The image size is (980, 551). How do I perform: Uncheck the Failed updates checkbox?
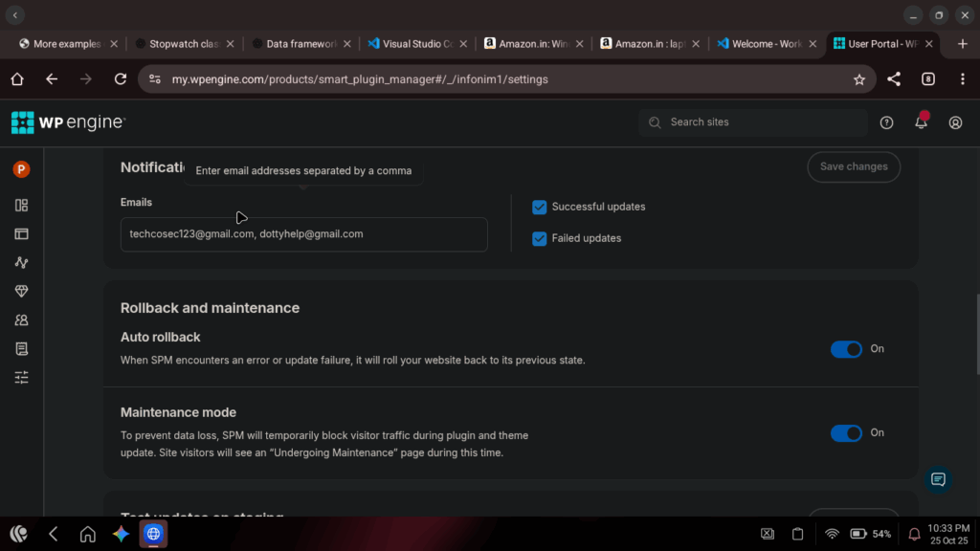tap(540, 238)
